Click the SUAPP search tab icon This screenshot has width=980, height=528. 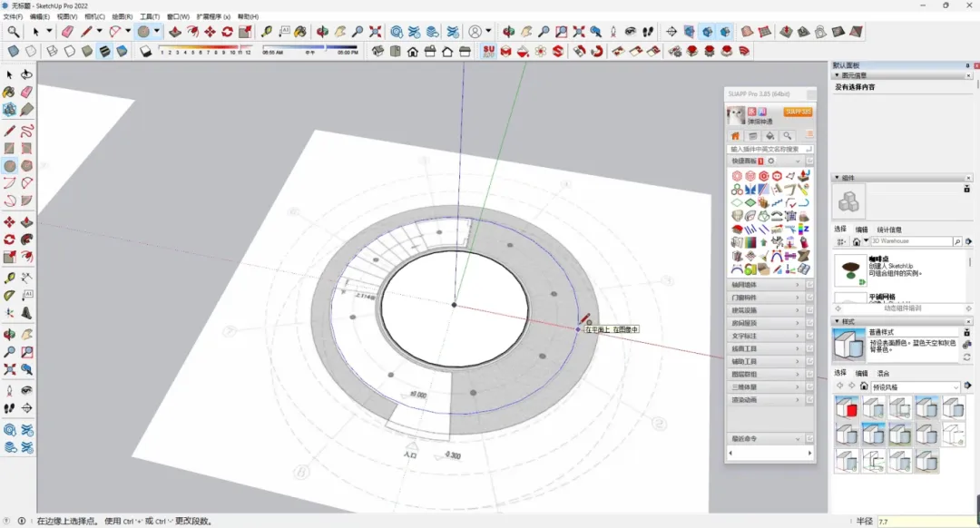788,136
